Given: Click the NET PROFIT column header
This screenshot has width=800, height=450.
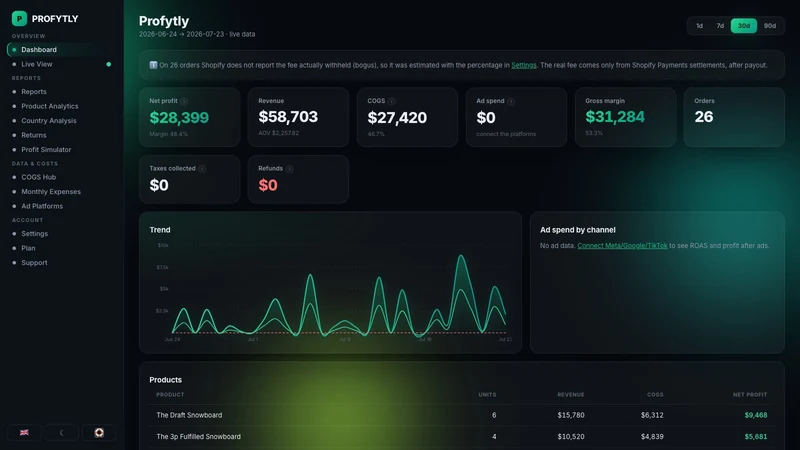Looking at the screenshot, I should click(750, 394).
